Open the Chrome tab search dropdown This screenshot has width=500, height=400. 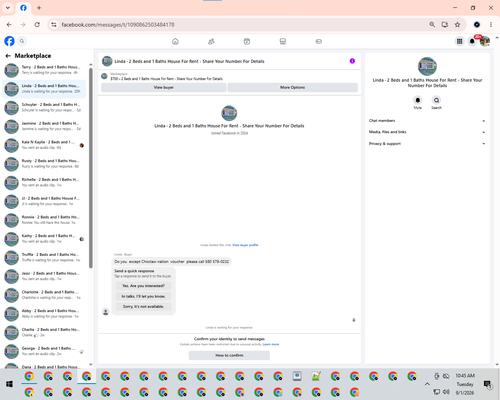[8, 8]
